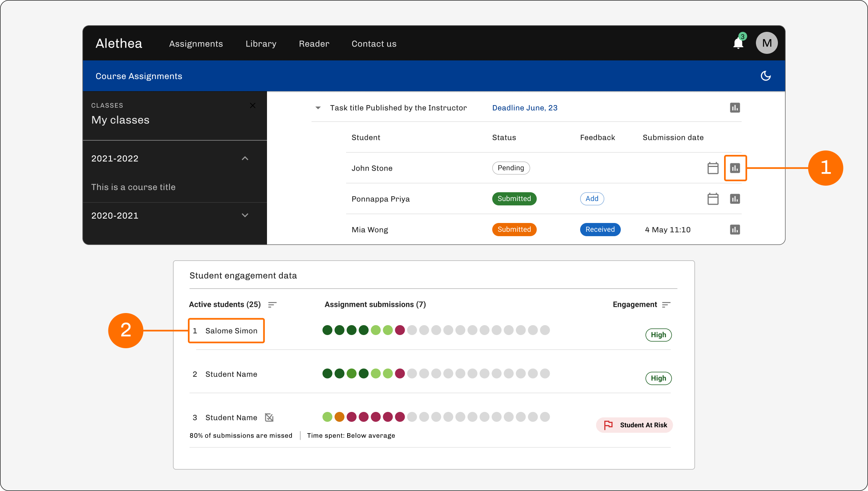Click the red flag on Student At Risk label

coord(609,425)
